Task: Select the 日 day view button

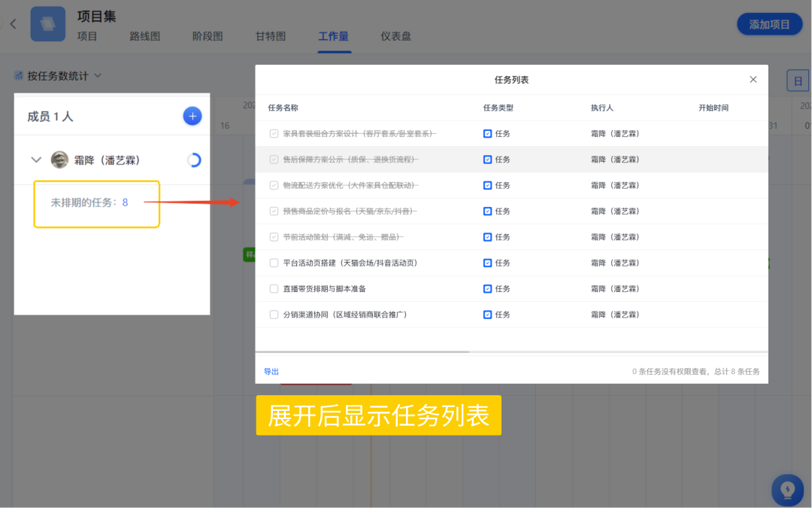Action: tap(798, 80)
